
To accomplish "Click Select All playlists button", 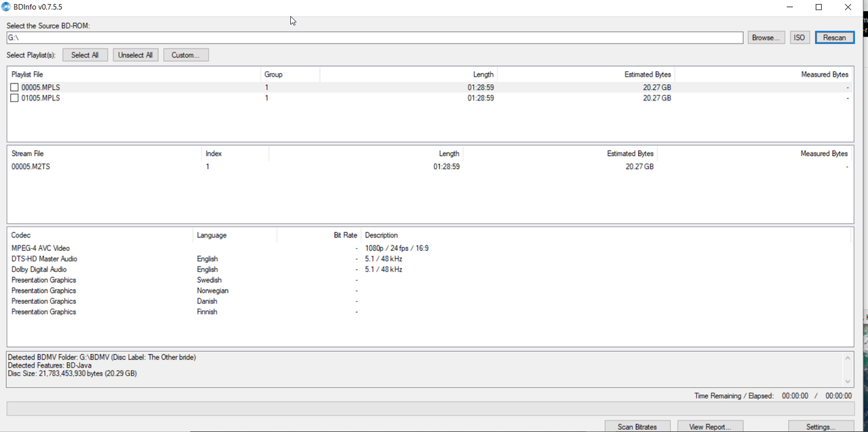I will tap(85, 55).
